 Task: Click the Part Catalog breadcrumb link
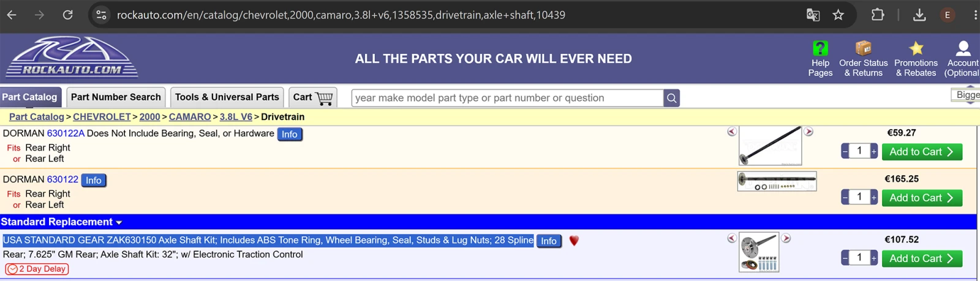coord(36,117)
